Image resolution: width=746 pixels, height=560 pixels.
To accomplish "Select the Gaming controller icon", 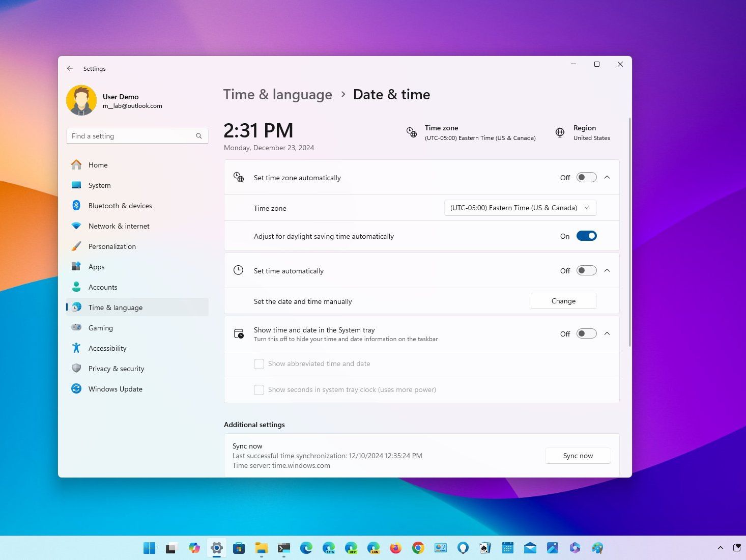I will [76, 328].
